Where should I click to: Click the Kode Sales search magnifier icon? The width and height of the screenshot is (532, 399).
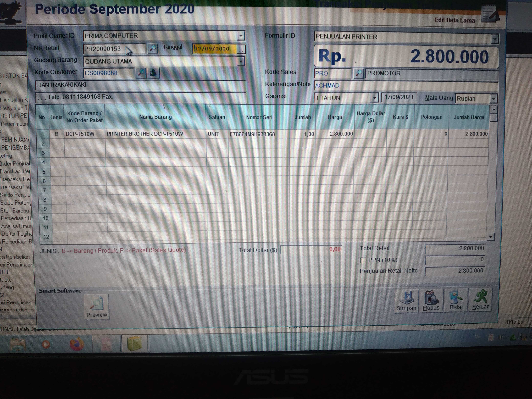point(358,73)
